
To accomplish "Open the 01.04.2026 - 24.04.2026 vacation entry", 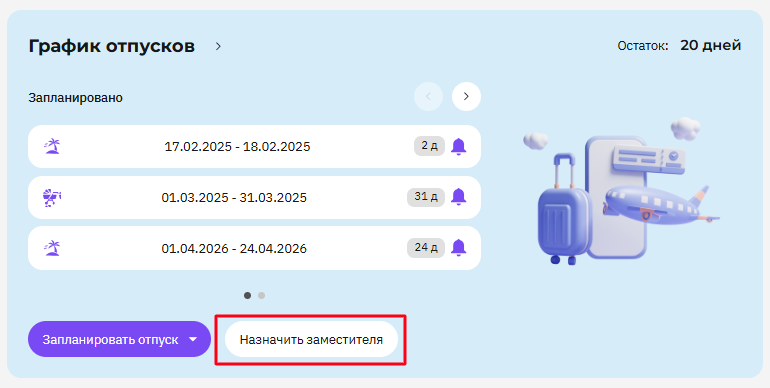I will point(254,248).
